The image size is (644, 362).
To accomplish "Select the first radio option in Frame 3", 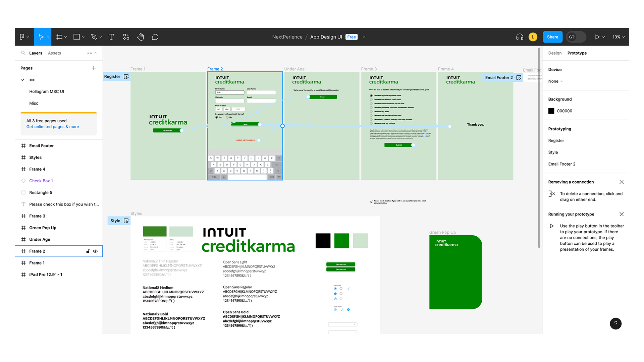I will pyautogui.click(x=371, y=96).
